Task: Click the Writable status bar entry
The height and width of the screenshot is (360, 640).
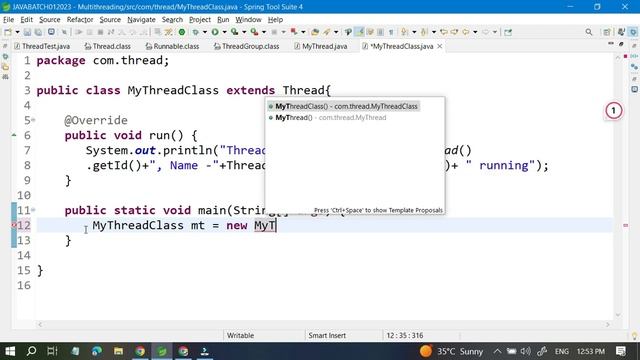Action: (240, 336)
